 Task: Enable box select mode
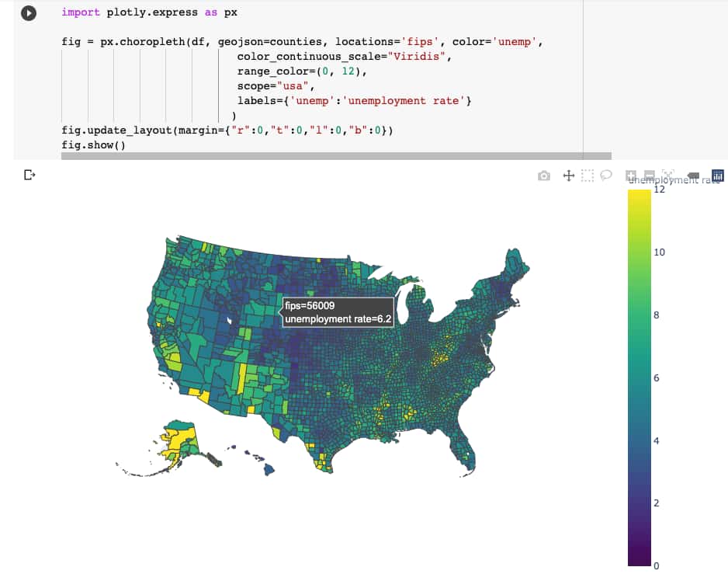587,176
